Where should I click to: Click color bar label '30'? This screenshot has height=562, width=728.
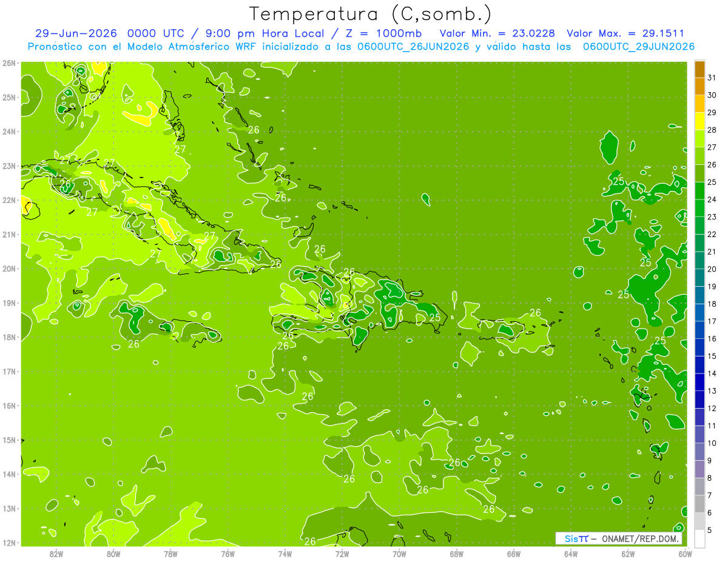pyautogui.click(x=712, y=95)
